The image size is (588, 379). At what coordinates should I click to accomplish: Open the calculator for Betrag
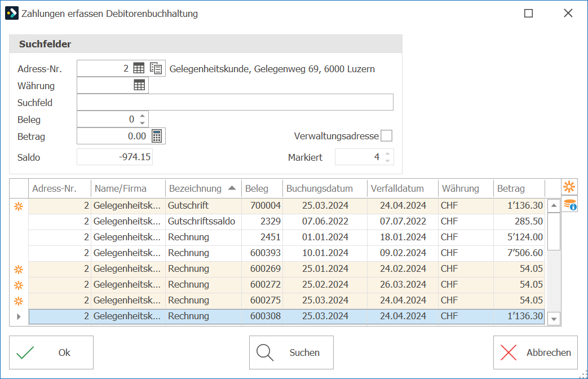[x=157, y=136]
